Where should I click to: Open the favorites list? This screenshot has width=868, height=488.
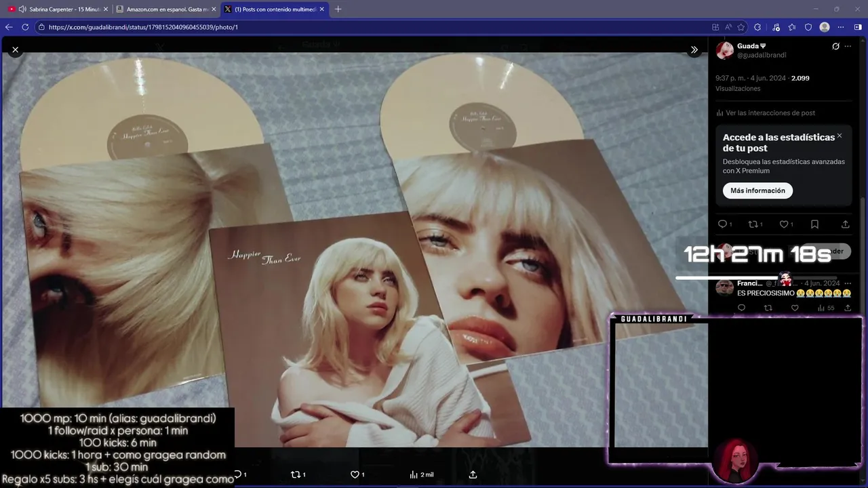pyautogui.click(x=792, y=27)
